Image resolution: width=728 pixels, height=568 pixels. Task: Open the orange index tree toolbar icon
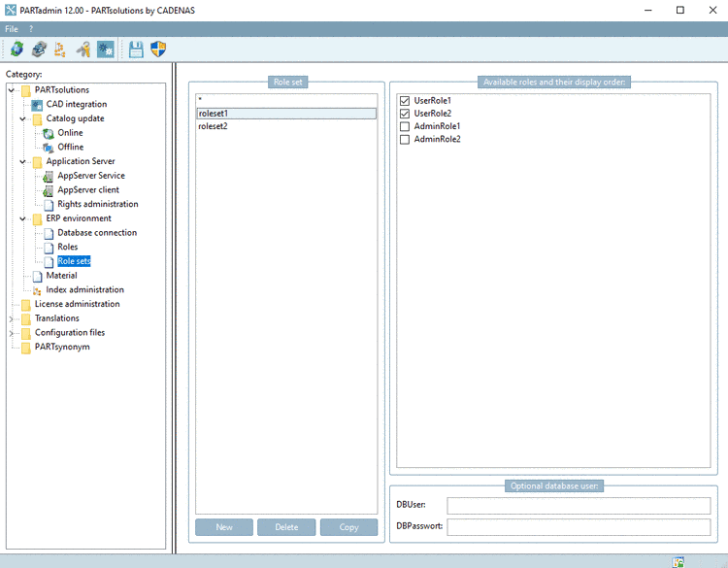coord(60,49)
